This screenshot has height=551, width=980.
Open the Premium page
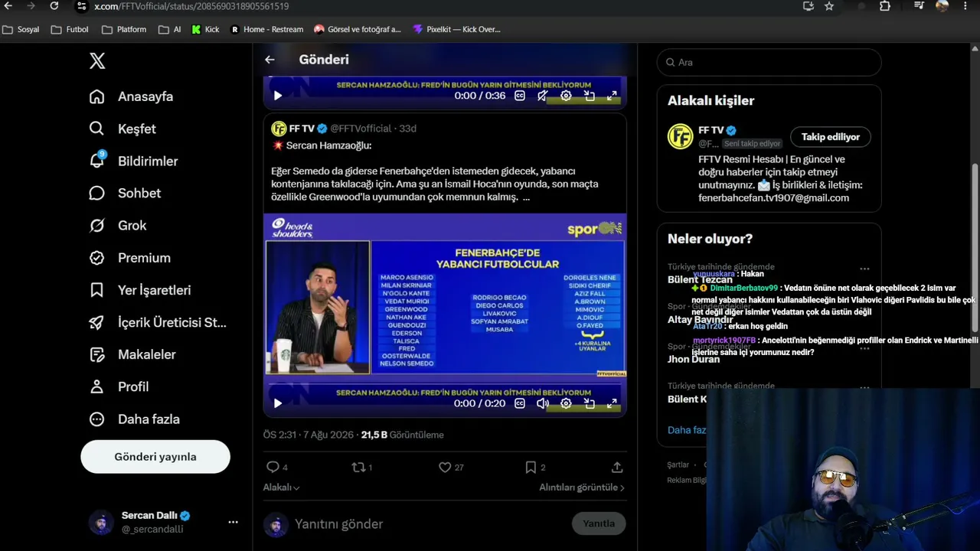point(129,258)
